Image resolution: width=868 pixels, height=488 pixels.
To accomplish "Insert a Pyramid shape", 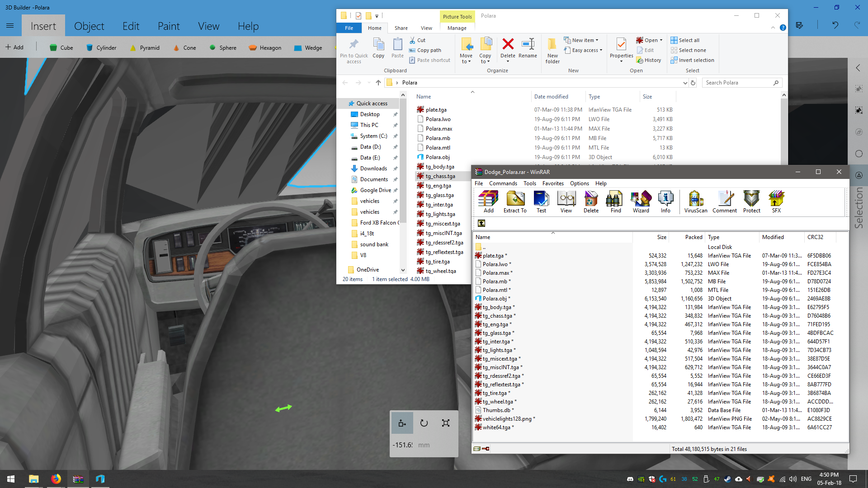I will 145,47.
